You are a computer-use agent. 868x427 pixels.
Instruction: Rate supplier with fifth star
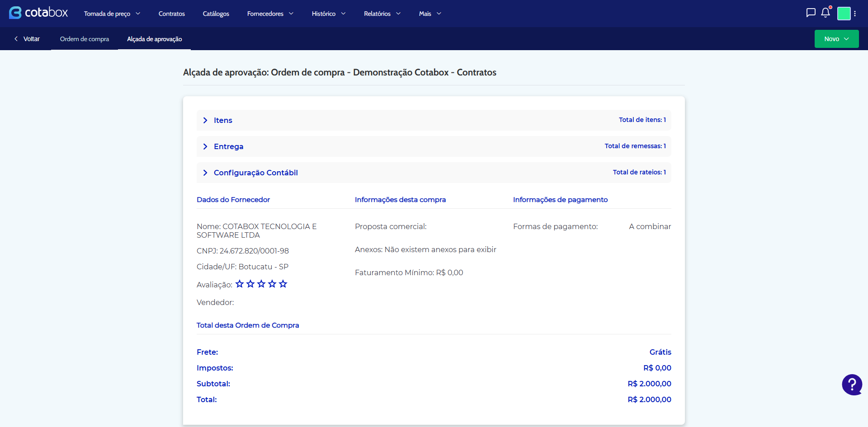tap(283, 284)
